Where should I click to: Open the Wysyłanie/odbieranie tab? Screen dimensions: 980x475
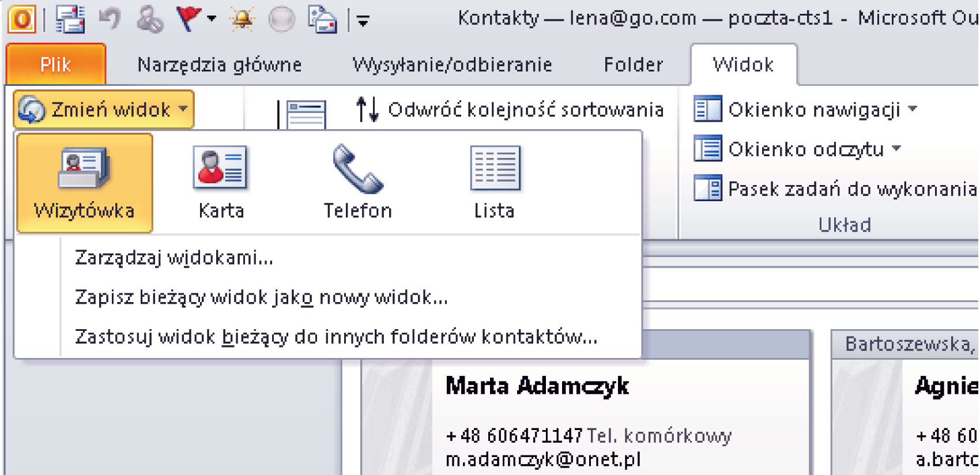[453, 65]
